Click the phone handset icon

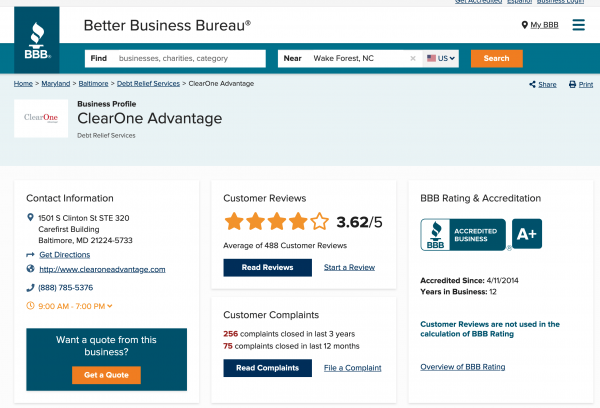[30, 287]
